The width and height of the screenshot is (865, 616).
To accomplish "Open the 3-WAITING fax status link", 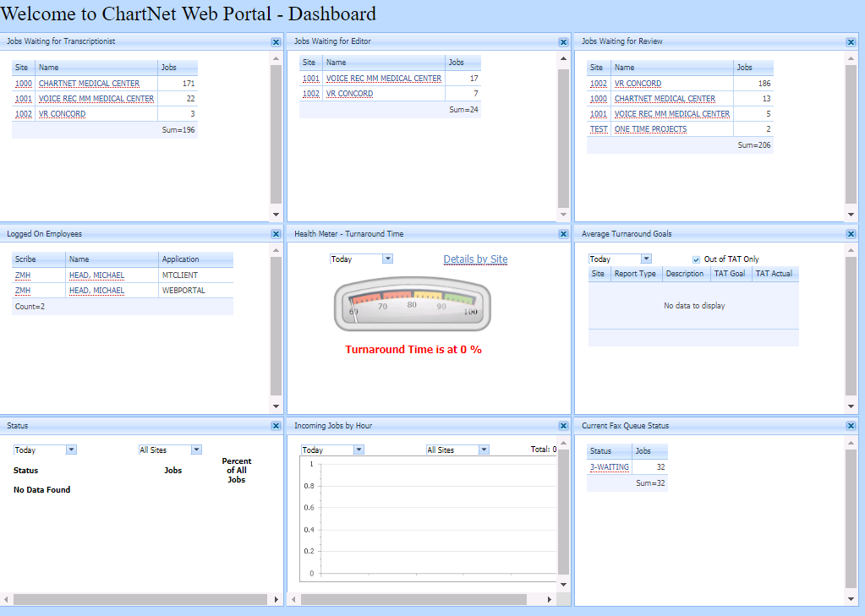I will (610, 467).
